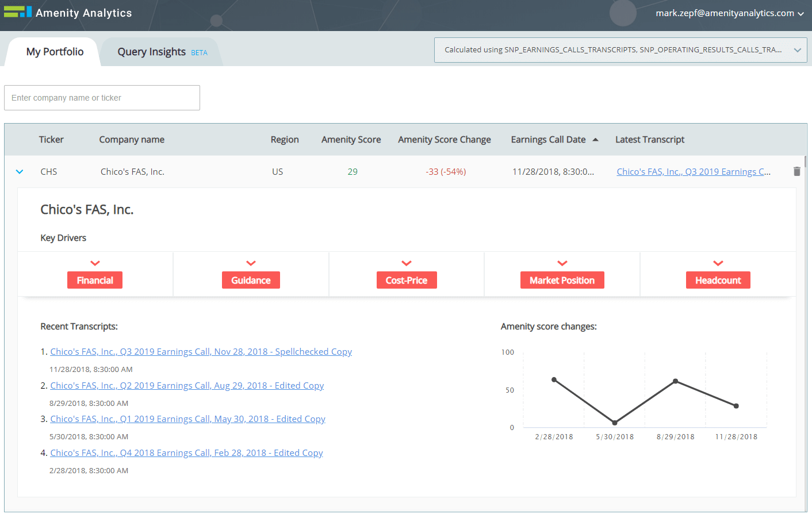Expand the chevron above Headcount driver
Screen dimensions: 812x514
718,263
